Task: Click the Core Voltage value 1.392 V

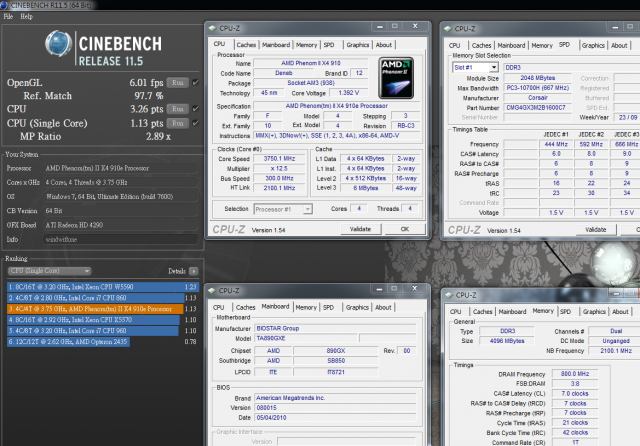Action: [349, 93]
